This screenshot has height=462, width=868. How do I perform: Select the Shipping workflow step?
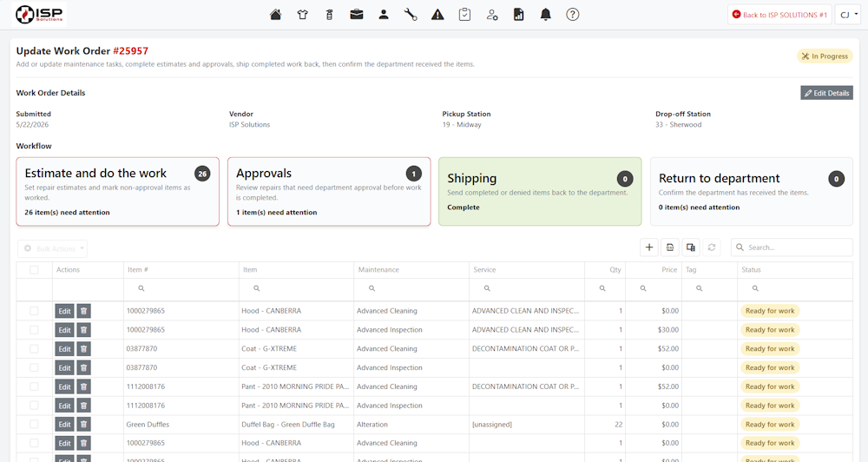540,192
